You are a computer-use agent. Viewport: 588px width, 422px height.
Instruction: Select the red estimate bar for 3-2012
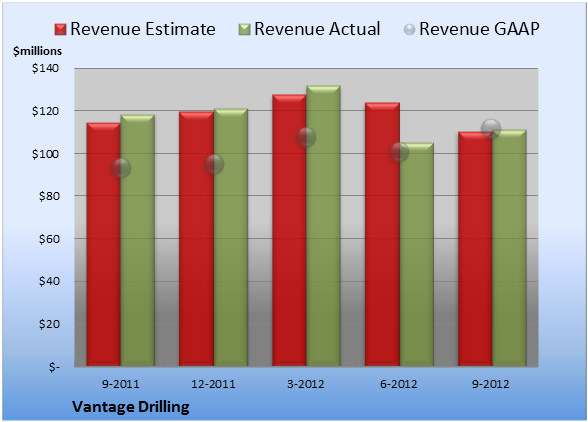[x=289, y=230]
